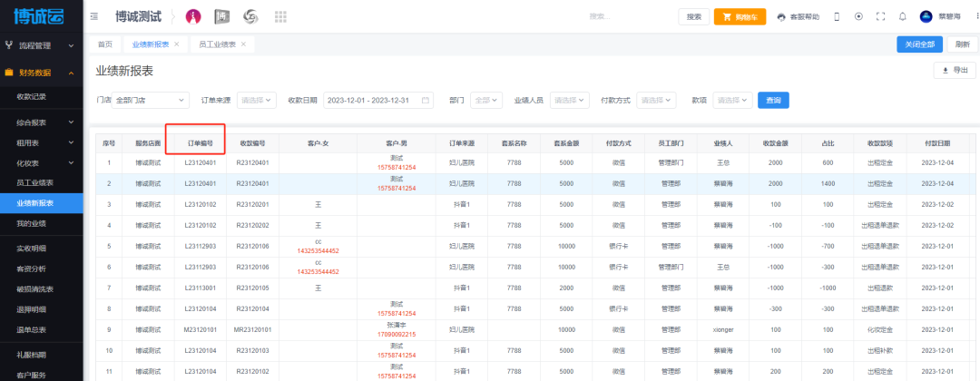Image resolution: width=980 pixels, height=381 pixels.
Task: Close the 员工业绩表 tab with its X
Action: click(x=243, y=44)
